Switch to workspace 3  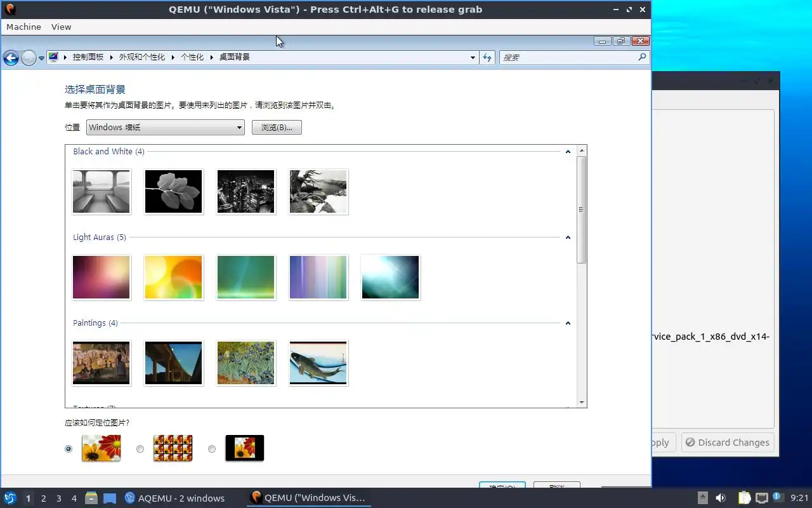tap(58, 498)
